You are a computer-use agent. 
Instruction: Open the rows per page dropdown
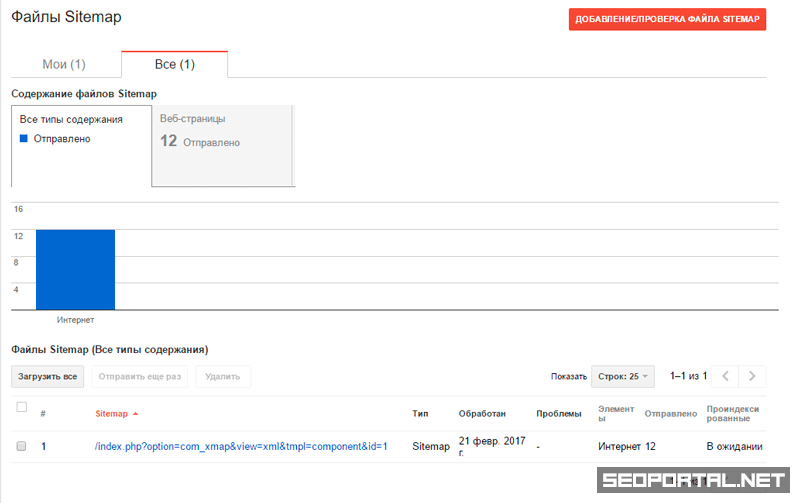coord(622,377)
